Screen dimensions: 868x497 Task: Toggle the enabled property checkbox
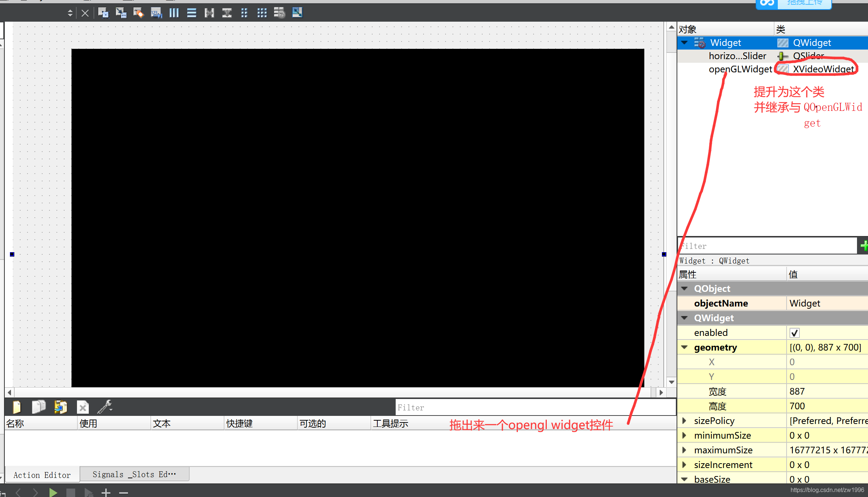(x=794, y=333)
